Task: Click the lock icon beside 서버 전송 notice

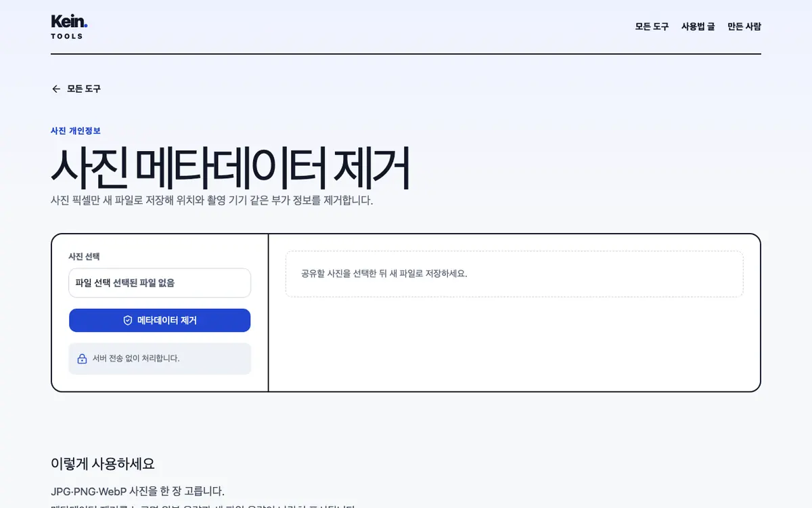Action: pos(82,358)
